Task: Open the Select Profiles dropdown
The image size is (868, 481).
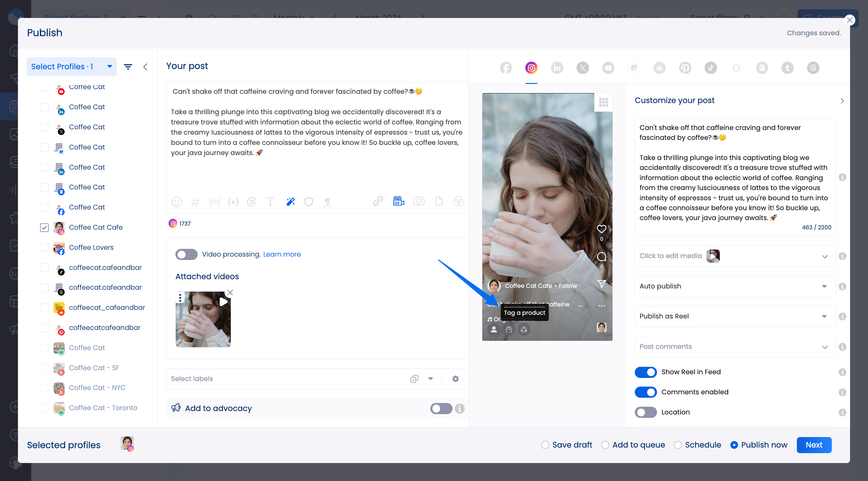Action: (71, 67)
